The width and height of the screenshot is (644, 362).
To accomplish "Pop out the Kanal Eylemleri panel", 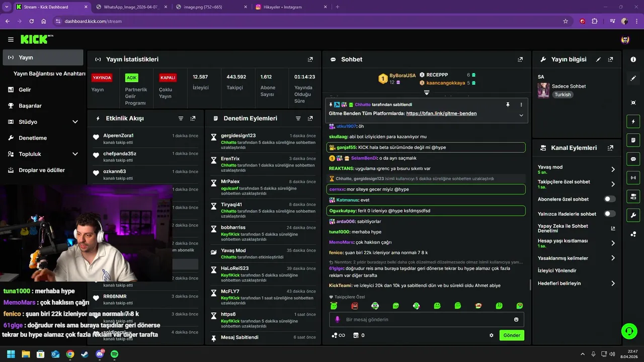I will (x=610, y=148).
